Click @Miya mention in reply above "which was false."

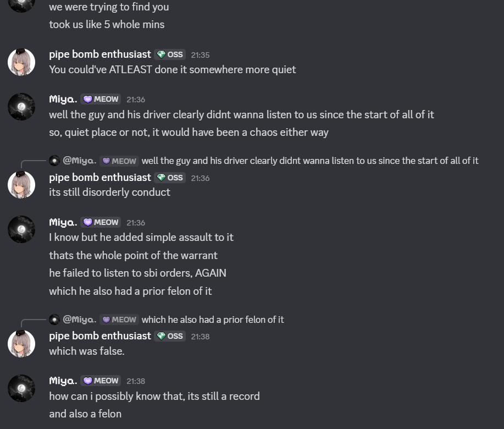click(x=80, y=320)
